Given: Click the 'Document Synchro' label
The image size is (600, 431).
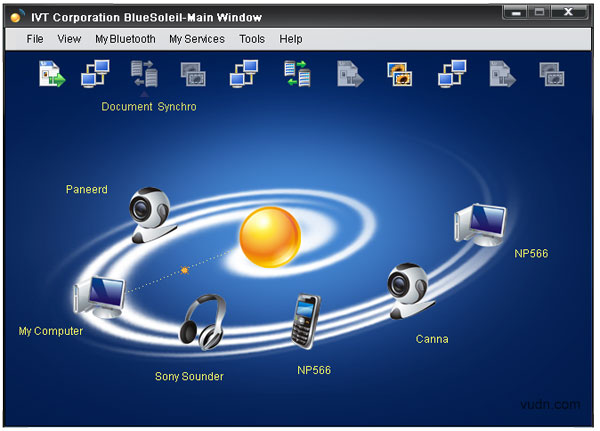Looking at the screenshot, I should pos(149,106).
